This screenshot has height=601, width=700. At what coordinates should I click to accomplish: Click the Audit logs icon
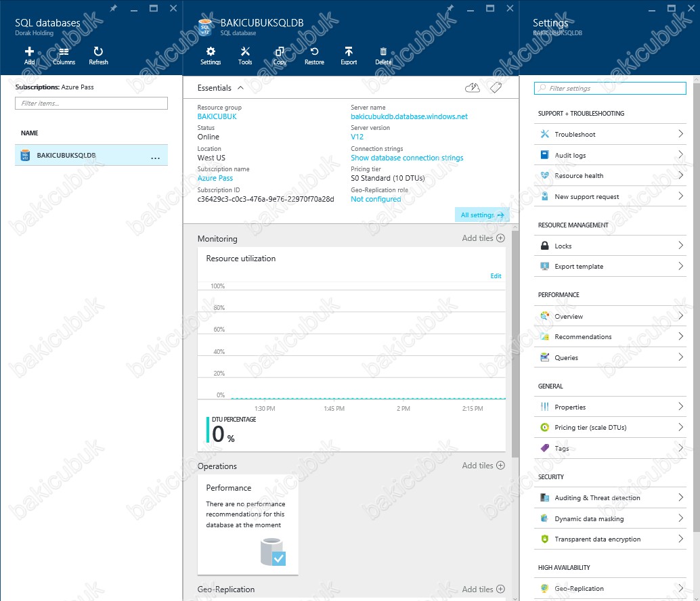tap(545, 155)
